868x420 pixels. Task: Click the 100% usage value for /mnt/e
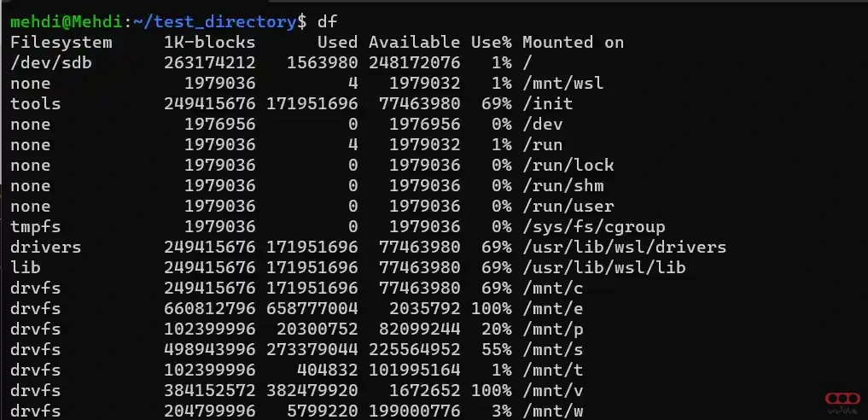[491, 308]
